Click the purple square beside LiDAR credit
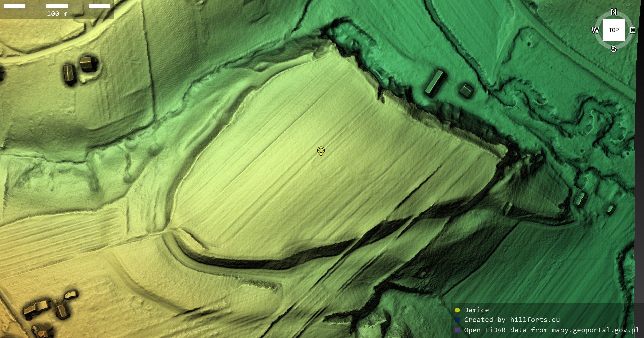Image resolution: width=644 pixels, height=338 pixels. pyautogui.click(x=457, y=330)
